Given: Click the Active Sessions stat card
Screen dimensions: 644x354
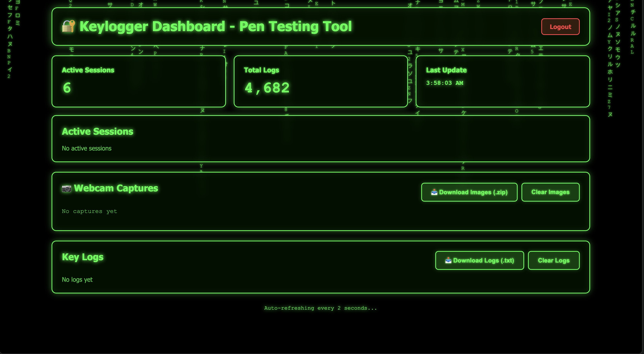Looking at the screenshot, I should 138,81.
